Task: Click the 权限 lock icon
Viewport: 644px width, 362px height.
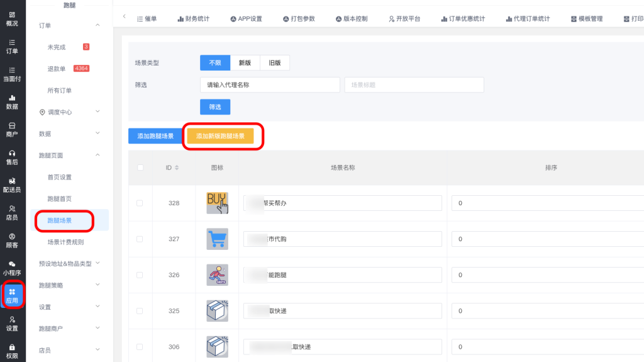Action: (12, 350)
